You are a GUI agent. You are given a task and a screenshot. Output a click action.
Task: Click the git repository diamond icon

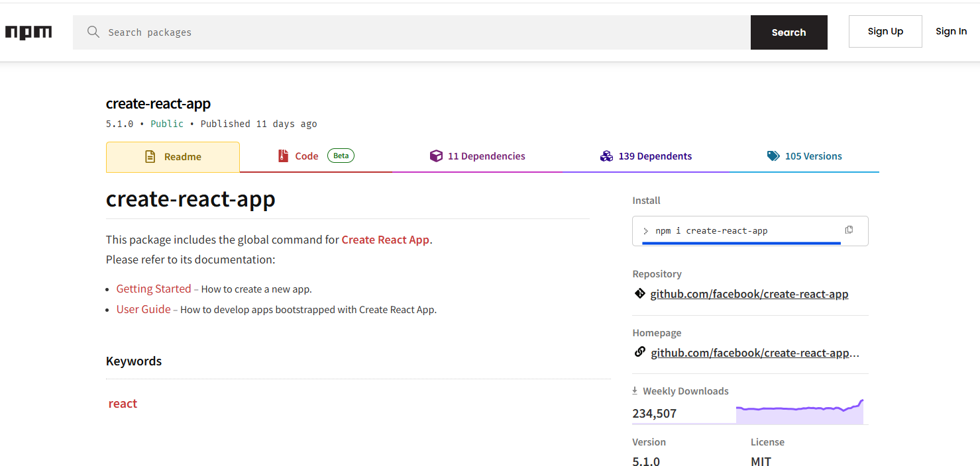pyautogui.click(x=639, y=293)
